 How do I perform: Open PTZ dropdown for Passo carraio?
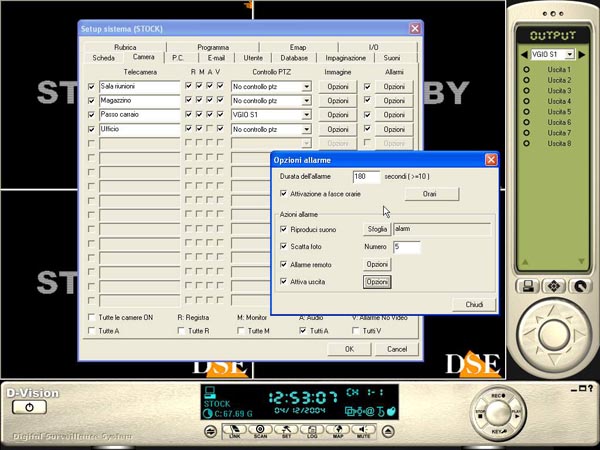[x=305, y=115]
